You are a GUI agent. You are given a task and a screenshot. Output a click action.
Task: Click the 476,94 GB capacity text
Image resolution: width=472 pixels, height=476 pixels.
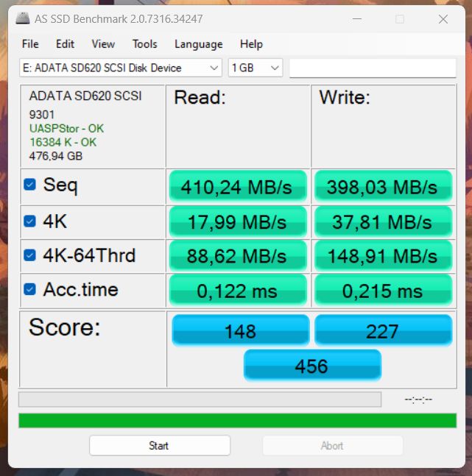56,156
